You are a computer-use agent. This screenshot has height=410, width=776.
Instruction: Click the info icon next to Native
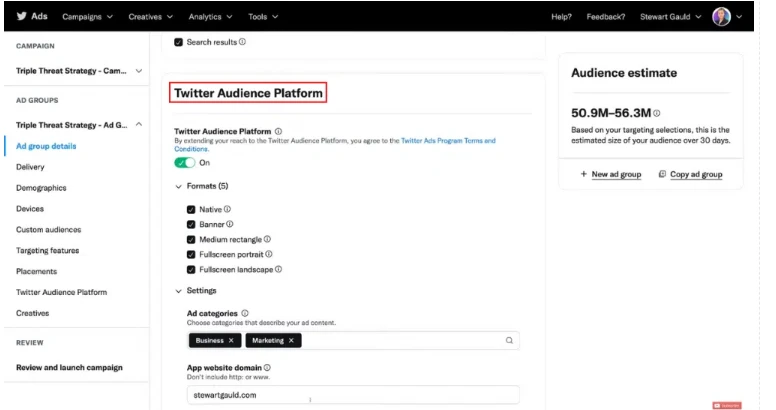coord(228,209)
